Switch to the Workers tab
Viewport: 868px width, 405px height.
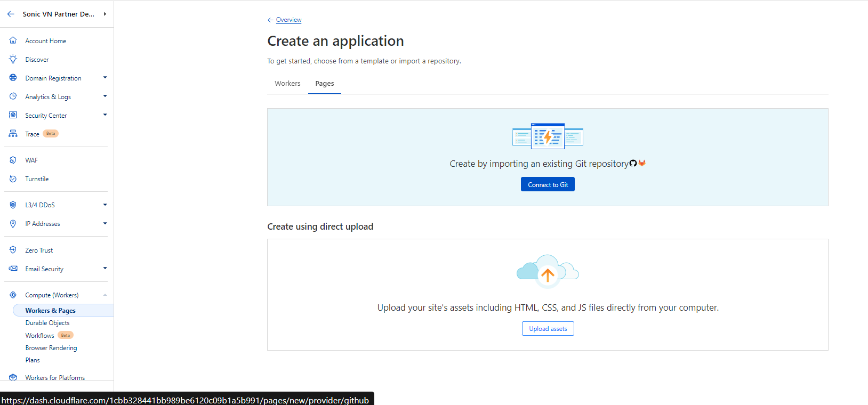pos(287,84)
